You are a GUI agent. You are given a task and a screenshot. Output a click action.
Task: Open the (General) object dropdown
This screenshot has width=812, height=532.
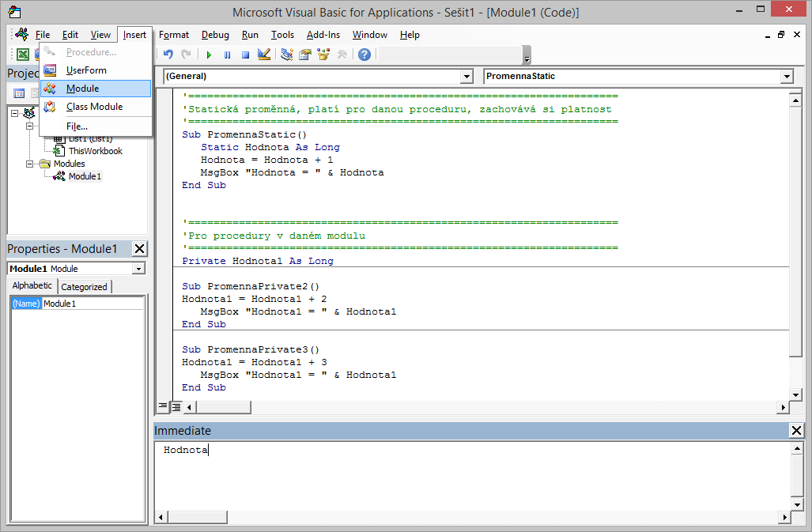pos(466,77)
